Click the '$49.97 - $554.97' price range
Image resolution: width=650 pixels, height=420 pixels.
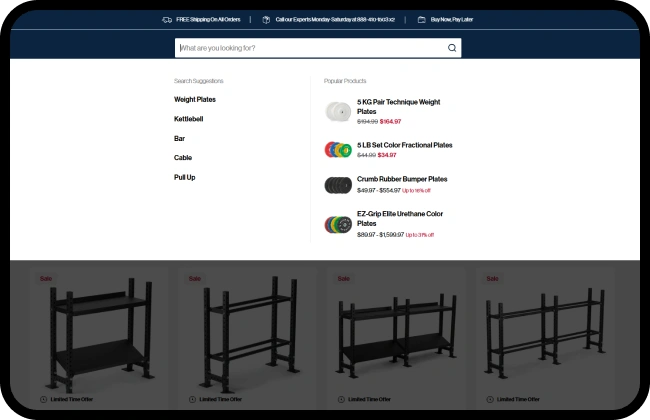379,190
